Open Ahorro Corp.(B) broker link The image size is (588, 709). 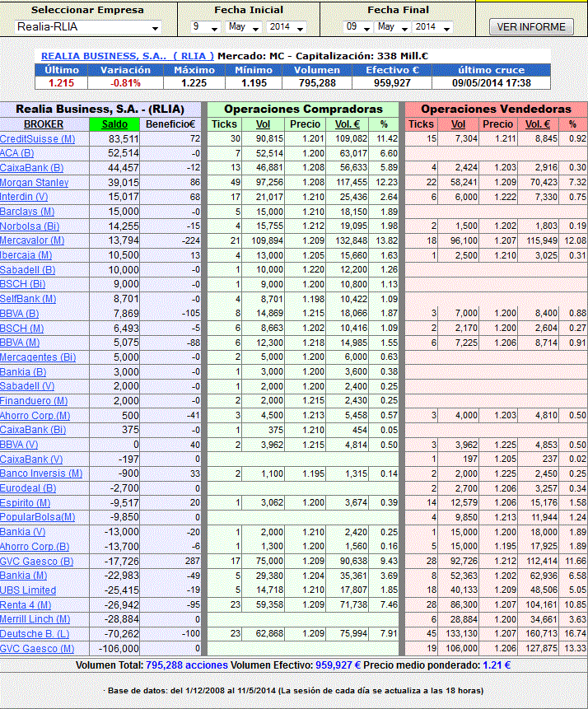35,546
